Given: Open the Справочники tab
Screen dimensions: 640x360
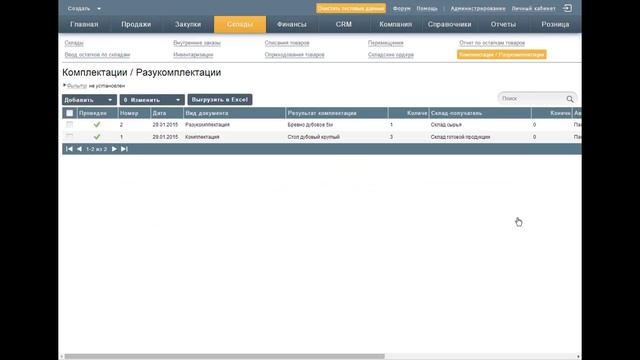Looking at the screenshot, I should pos(449,24).
